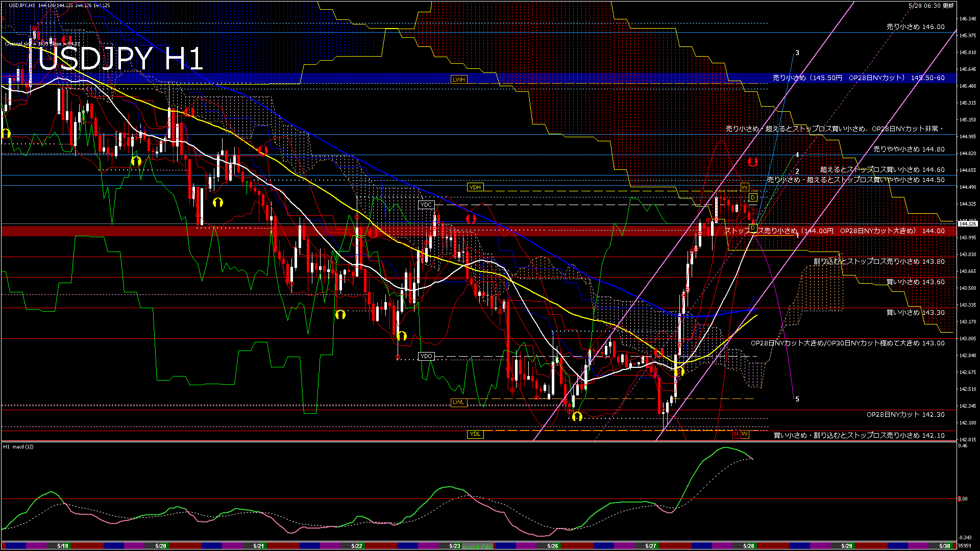The width and height of the screenshot is (980, 551).
Task: Click the OP28日NYカット 142.30 label
Action: [905, 415]
